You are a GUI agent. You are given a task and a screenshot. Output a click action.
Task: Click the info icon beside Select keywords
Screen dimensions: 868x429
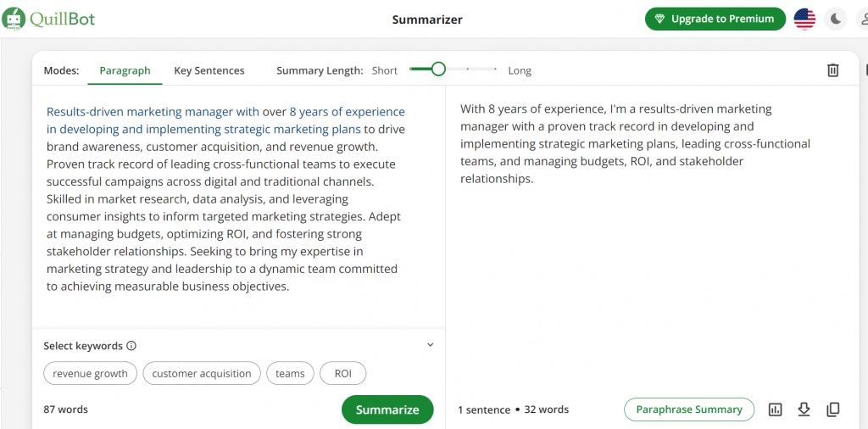point(131,346)
